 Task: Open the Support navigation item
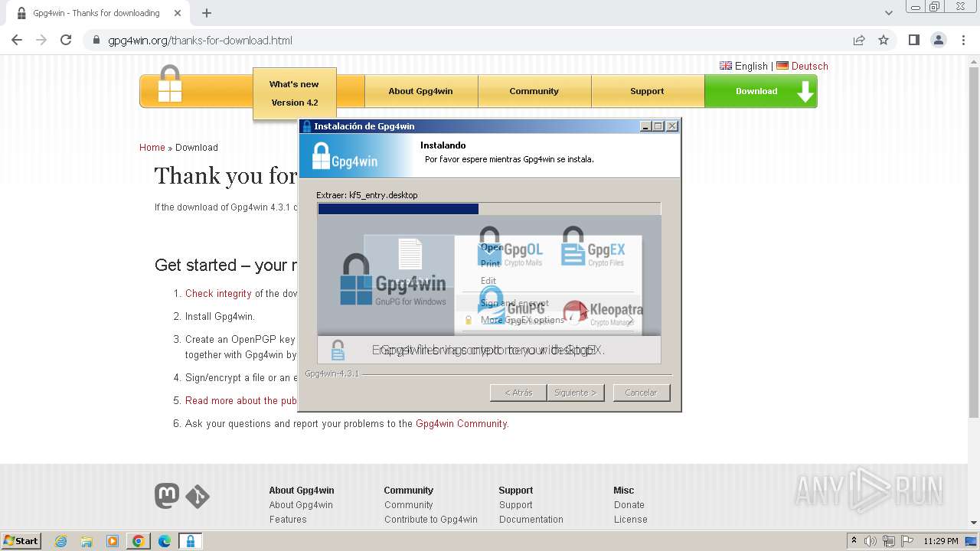point(647,91)
